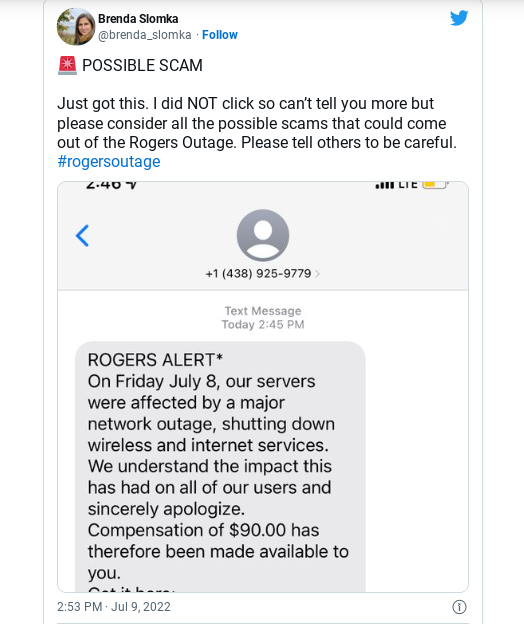Click the battery status icon
The image size is (524, 624).
(436, 185)
